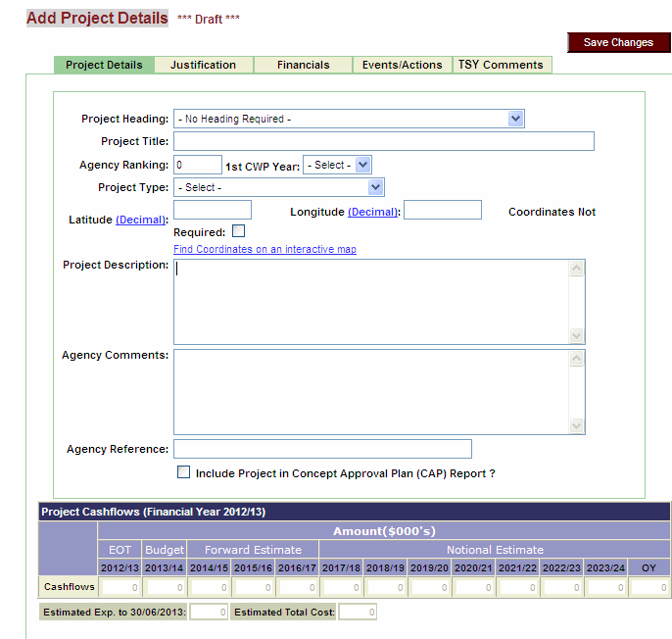The height and width of the screenshot is (639, 672).
Task: Enable Include Project in CAP Report checkbox
Action: (x=183, y=472)
